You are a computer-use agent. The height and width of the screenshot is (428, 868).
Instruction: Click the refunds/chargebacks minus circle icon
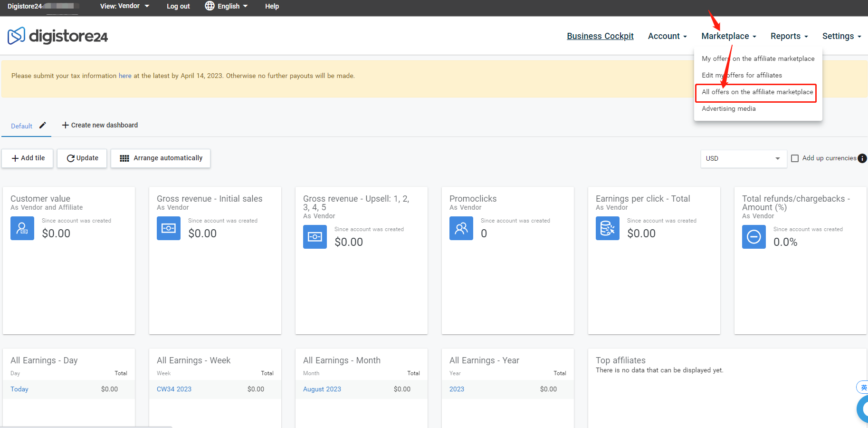click(754, 237)
